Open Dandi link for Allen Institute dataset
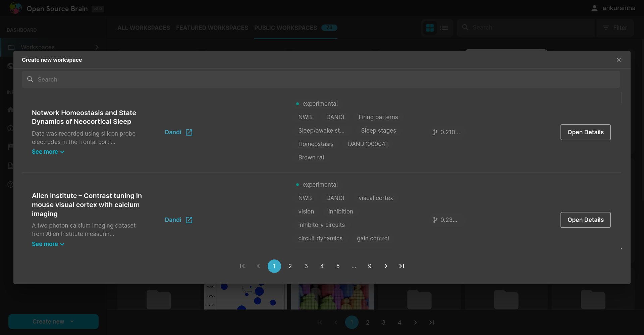The width and height of the screenshot is (644, 335). [173, 220]
